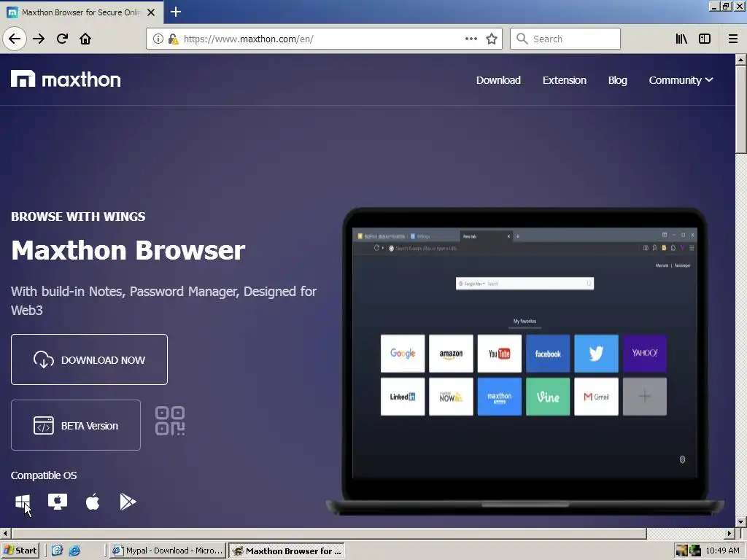This screenshot has width=747, height=560.
Task: Open a new tab with the plus button
Action: point(176,12)
